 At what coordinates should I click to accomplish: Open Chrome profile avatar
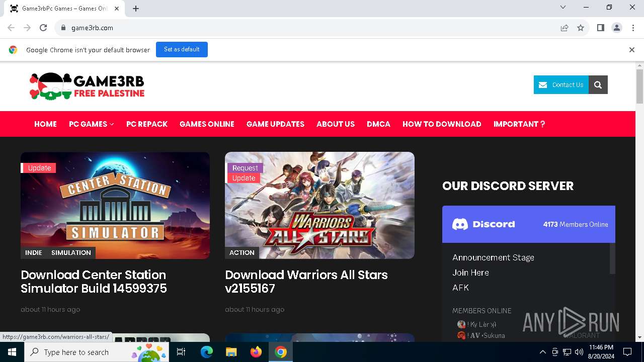click(617, 28)
